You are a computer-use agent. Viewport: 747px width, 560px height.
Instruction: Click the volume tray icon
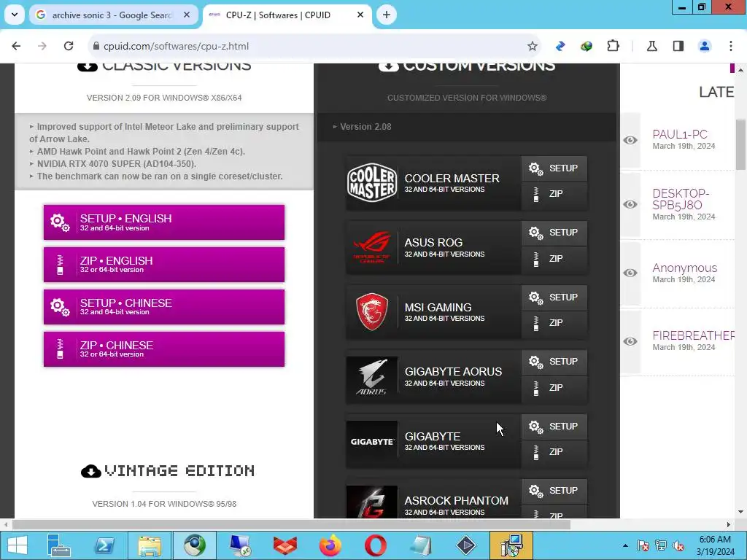(678, 545)
